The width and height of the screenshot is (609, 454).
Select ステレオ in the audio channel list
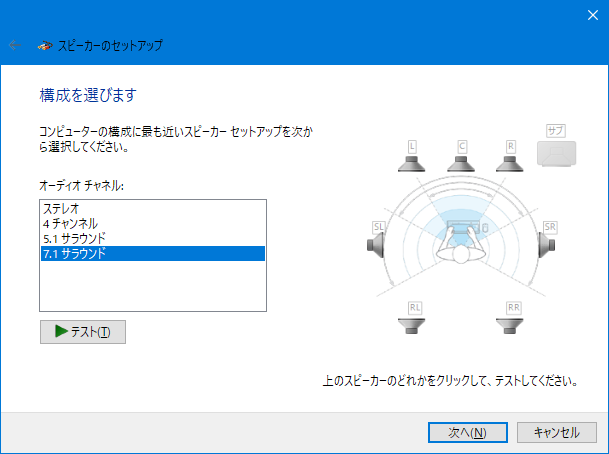point(62,210)
